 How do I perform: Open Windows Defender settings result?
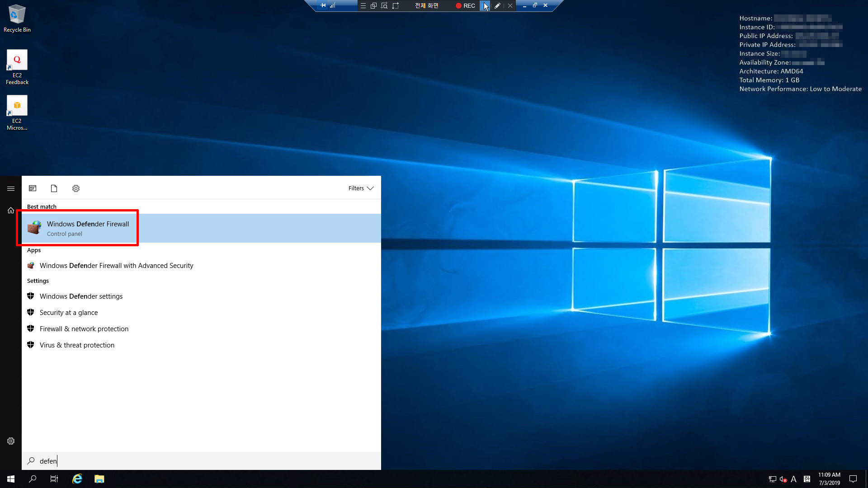81,296
